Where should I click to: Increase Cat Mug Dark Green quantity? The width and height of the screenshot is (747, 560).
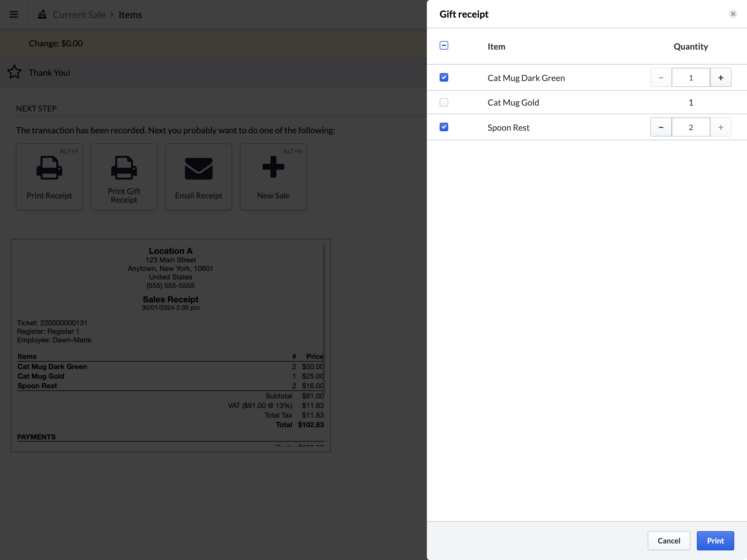click(x=721, y=78)
